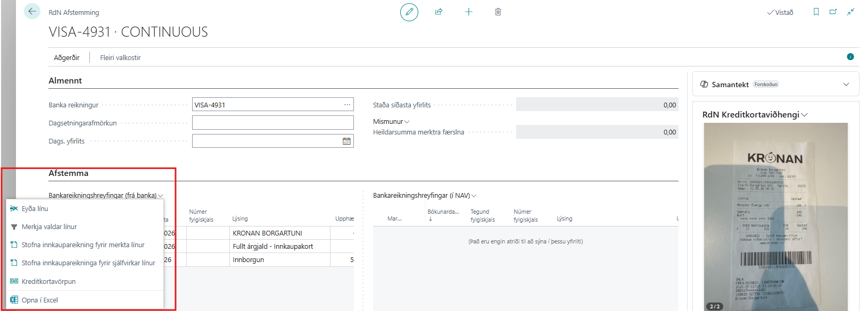Create a new record with the plus icon

pyautogui.click(x=468, y=12)
